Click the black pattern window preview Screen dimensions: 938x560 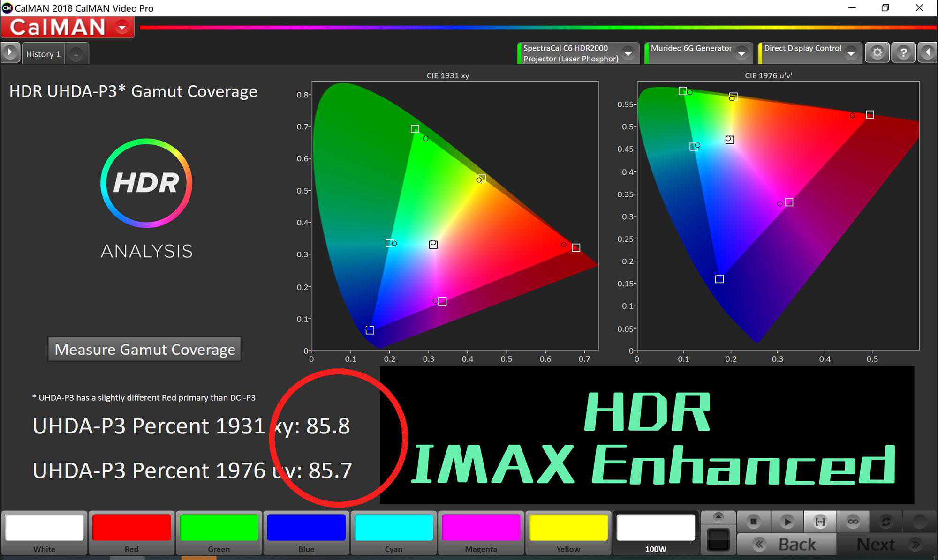coord(718,540)
